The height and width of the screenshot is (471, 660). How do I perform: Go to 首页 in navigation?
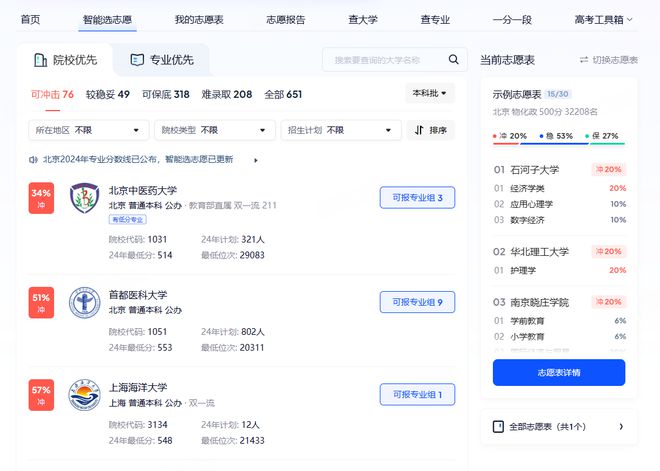coord(30,20)
